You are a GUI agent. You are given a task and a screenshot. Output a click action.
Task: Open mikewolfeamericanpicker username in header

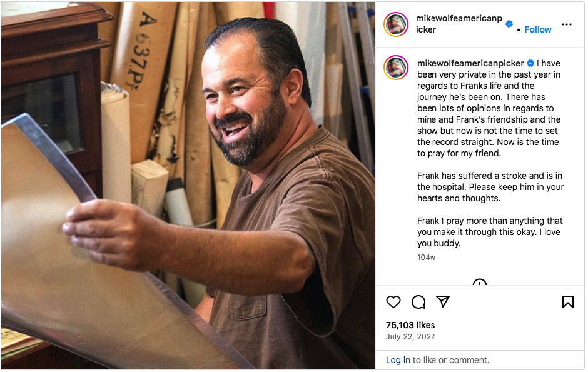coord(459,24)
